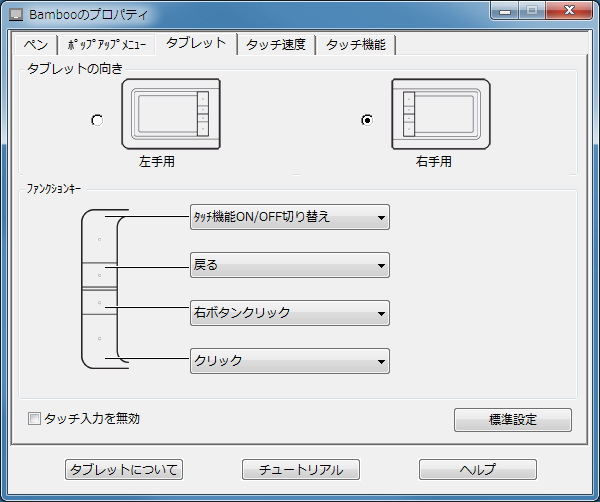Click the left-handed tablet orientation image
Image resolution: width=600 pixels, height=502 pixels.
pos(171,114)
